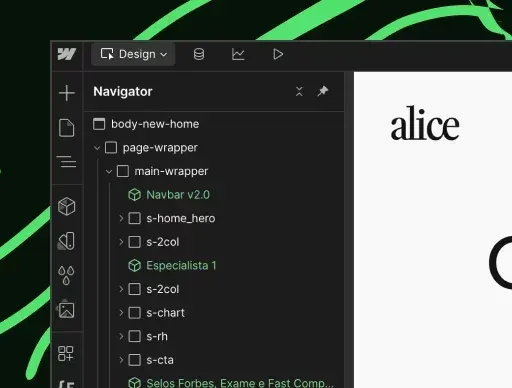The height and width of the screenshot is (388, 512).
Task: Open the Components cube panel
Action: point(67,206)
